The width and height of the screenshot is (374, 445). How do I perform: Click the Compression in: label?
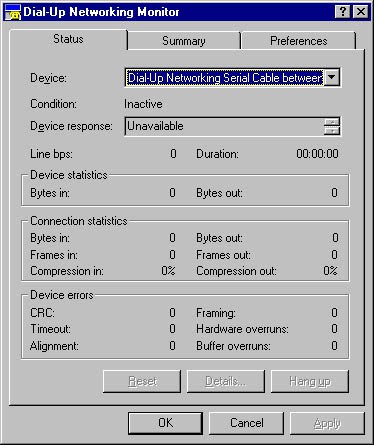pyautogui.click(x=67, y=271)
